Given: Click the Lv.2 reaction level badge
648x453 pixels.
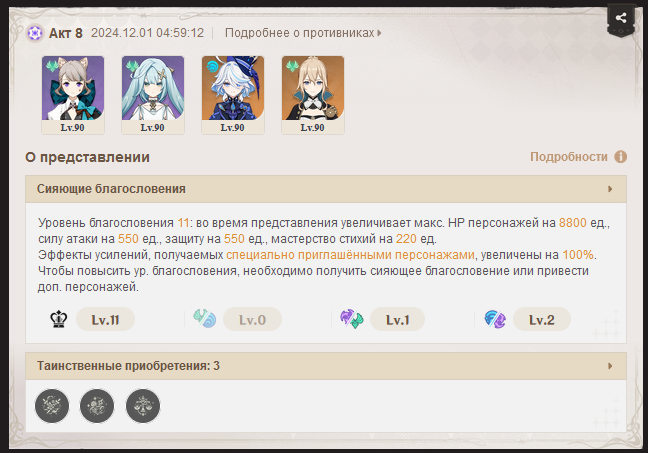Looking at the screenshot, I should pyautogui.click(x=542, y=319).
